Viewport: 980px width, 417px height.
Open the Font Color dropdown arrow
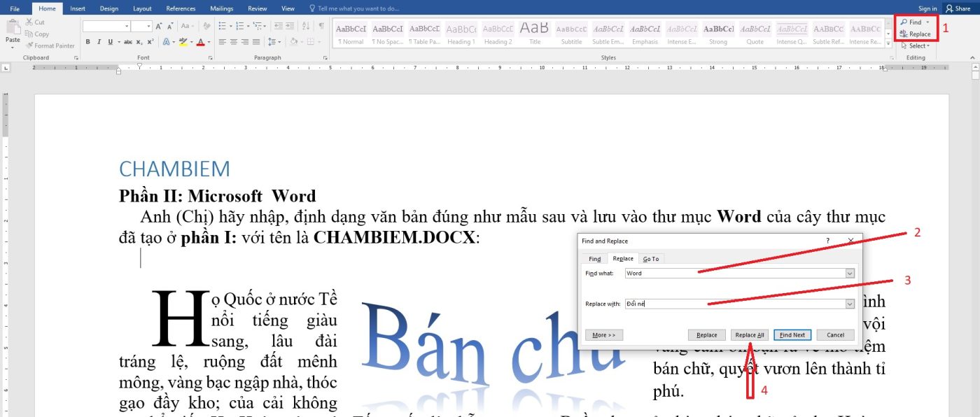[209, 41]
